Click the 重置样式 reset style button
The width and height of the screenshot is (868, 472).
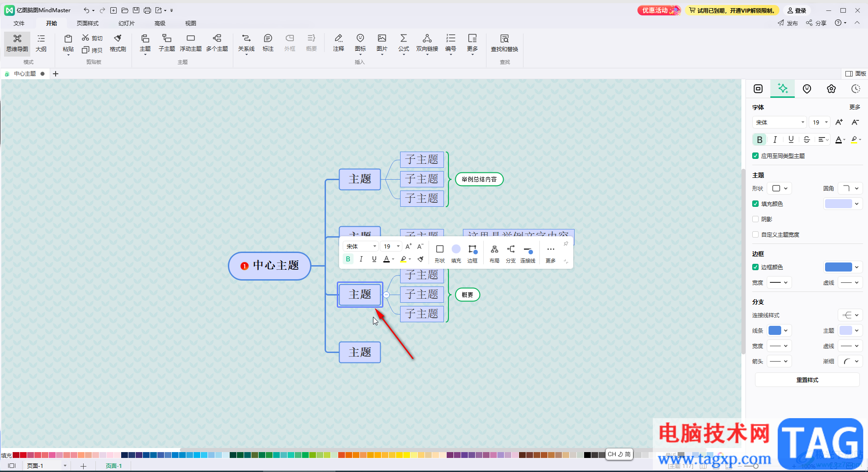807,380
